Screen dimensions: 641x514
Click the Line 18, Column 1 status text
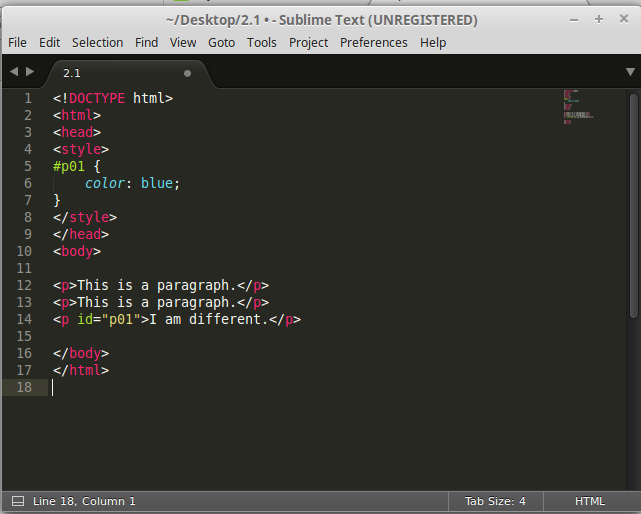point(84,501)
